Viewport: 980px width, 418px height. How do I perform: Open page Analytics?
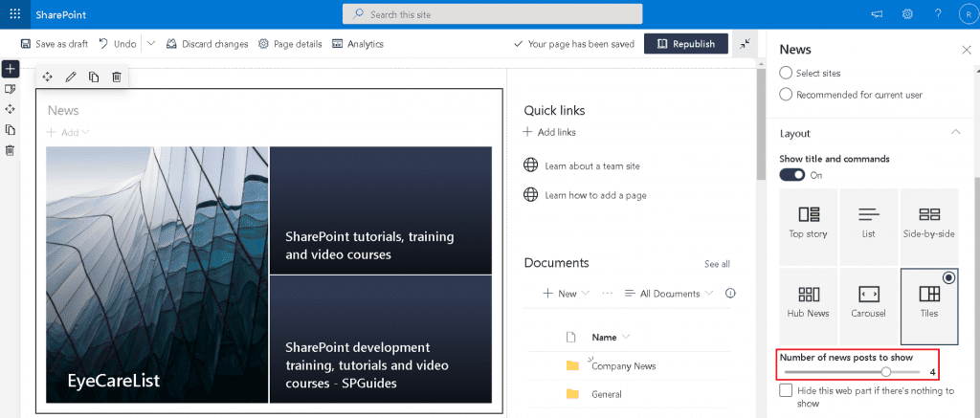(358, 44)
